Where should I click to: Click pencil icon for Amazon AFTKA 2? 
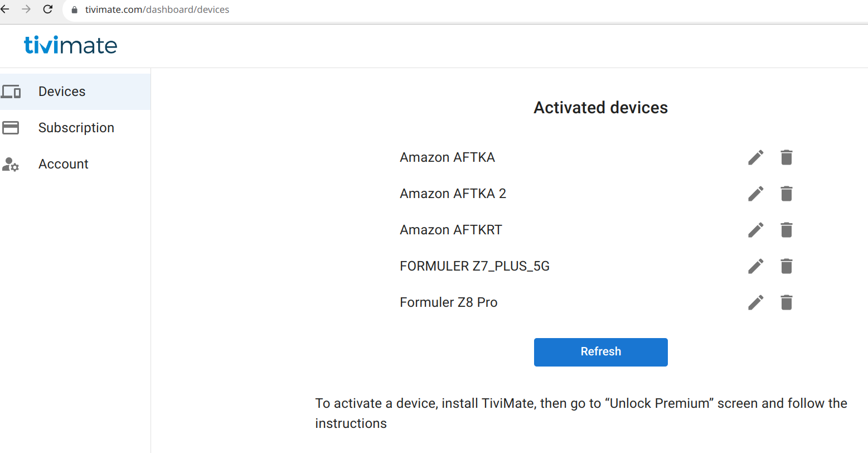[755, 194]
